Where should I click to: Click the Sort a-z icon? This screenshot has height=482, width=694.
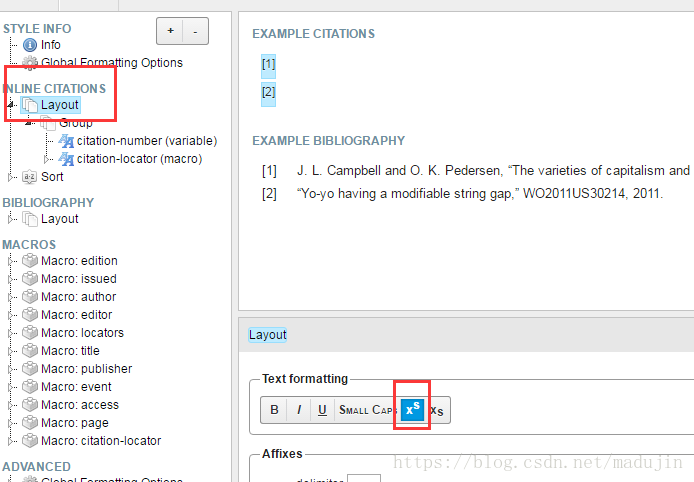click(x=30, y=177)
